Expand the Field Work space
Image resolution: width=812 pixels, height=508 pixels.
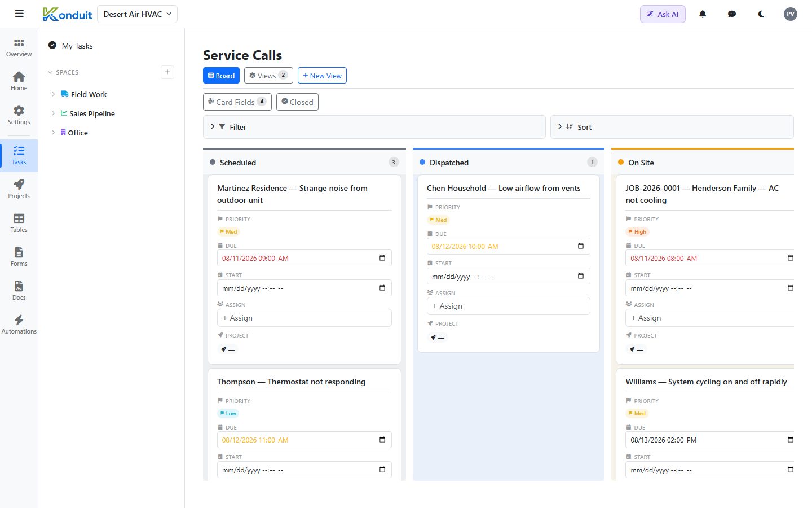[54, 94]
